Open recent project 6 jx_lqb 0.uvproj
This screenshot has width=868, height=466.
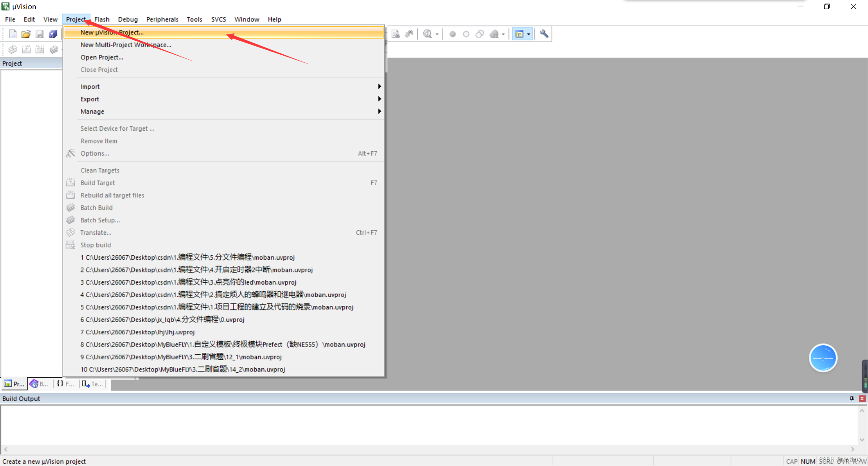[x=224, y=320]
